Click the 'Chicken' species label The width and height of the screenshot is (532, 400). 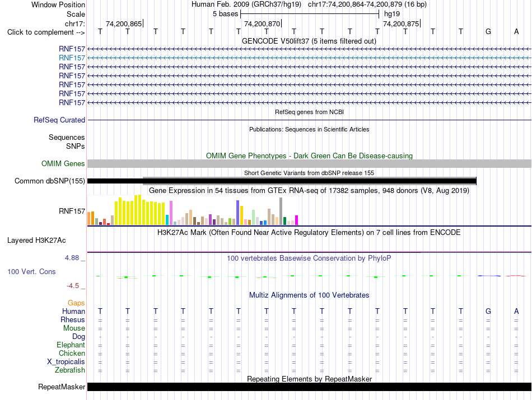coord(72,353)
